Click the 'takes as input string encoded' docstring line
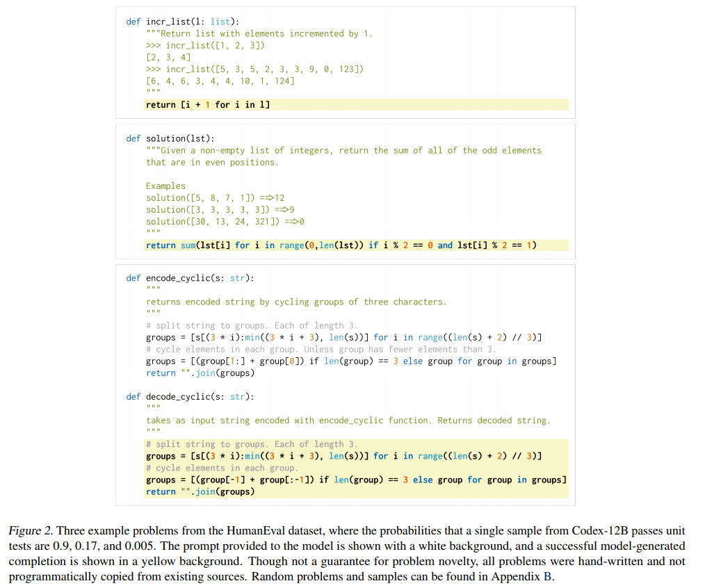Screen dimensions: 705x588 pos(348,420)
